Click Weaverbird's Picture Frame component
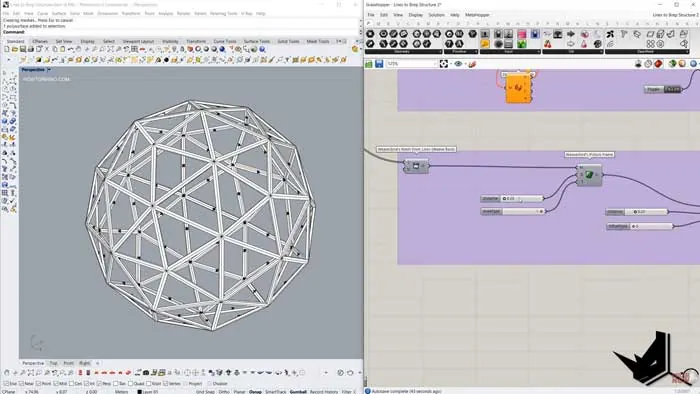 (x=589, y=175)
